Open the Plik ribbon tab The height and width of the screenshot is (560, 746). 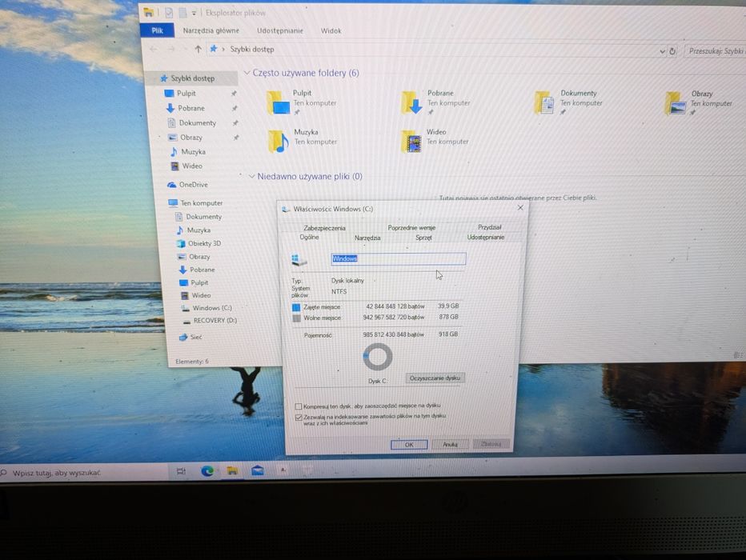click(x=157, y=30)
